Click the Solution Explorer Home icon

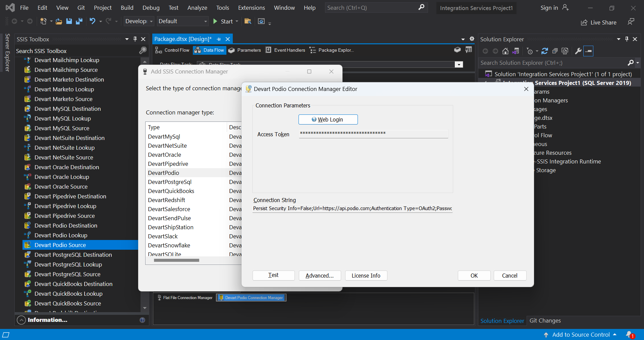[x=505, y=51]
